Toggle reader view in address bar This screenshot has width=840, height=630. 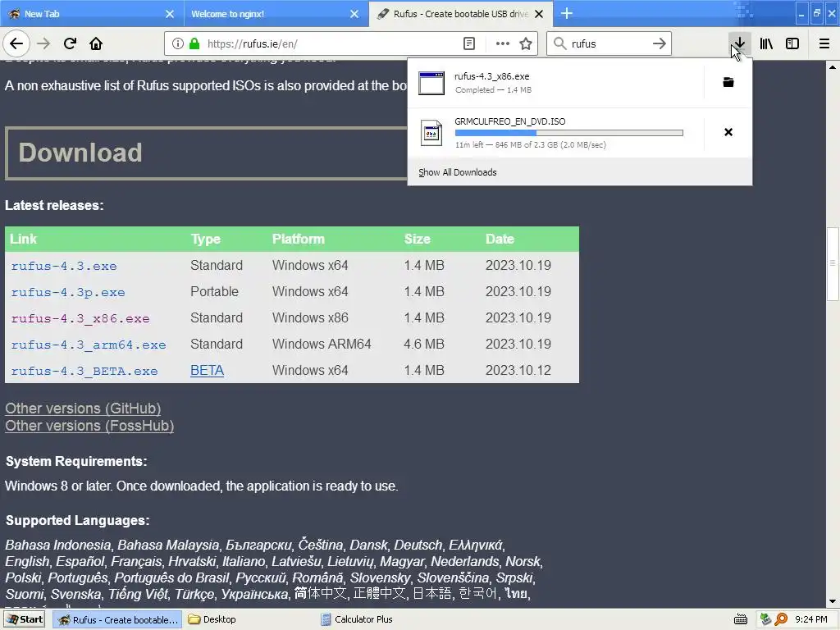pyautogui.click(x=468, y=43)
